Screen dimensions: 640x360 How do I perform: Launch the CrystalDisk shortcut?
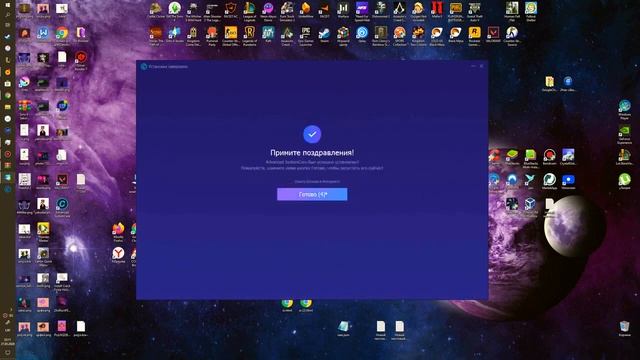point(568,157)
